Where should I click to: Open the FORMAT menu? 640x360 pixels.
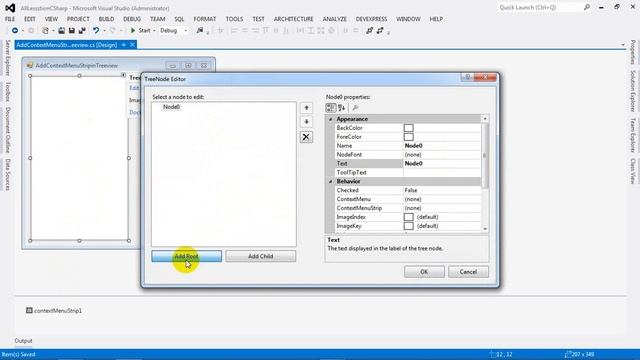click(204, 19)
